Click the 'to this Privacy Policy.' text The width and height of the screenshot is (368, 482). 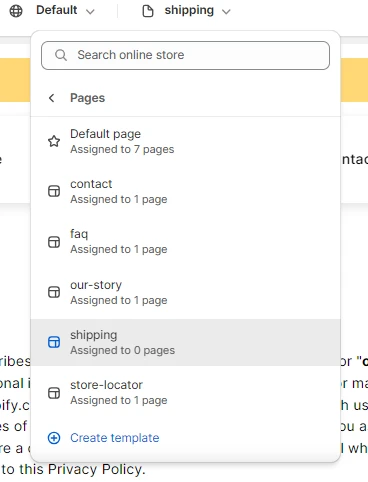click(x=73, y=469)
